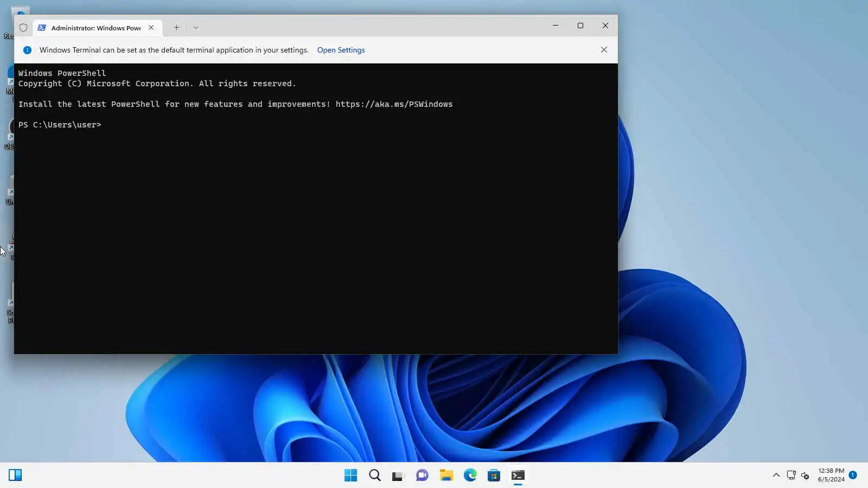Click the aka.ms/PSWindows URL in terminal output
The height and width of the screenshot is (488, 868).
(394, 104)
